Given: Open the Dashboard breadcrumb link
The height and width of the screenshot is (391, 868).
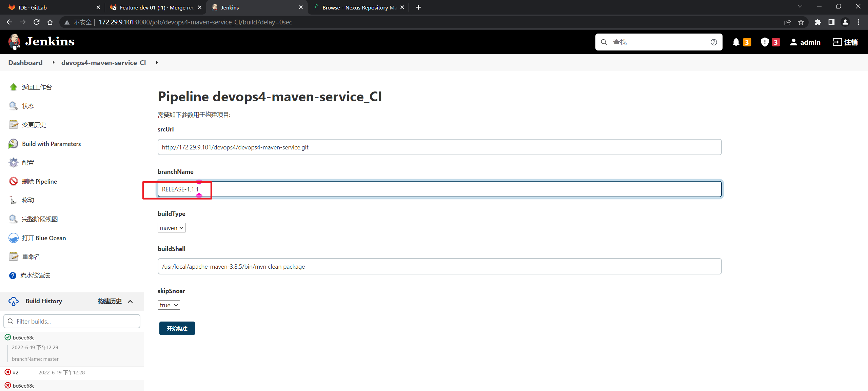Looking at the screenshot, I should click(x=25, y=63).
